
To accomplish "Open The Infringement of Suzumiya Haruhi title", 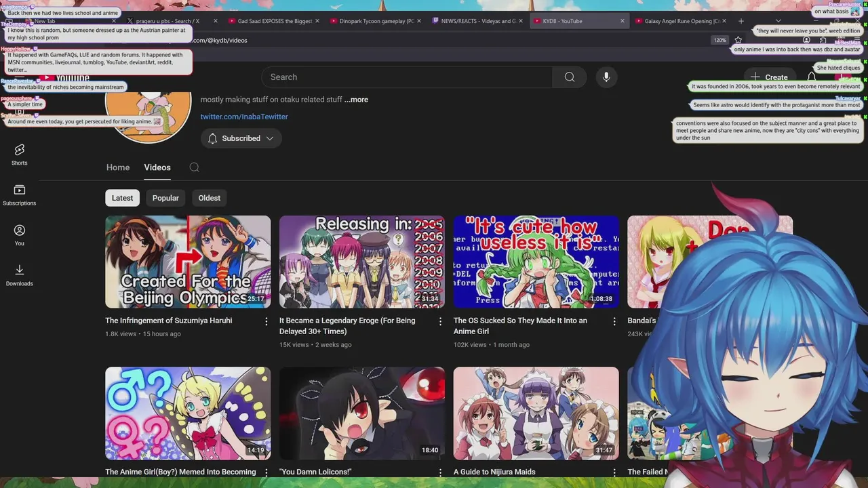I will coord(169,321).
